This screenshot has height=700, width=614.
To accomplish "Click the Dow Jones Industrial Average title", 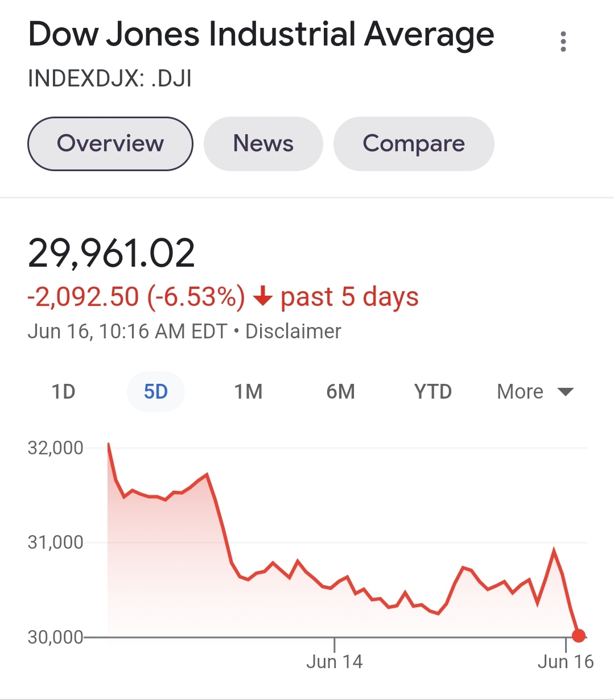I will [x=261, y=34].
